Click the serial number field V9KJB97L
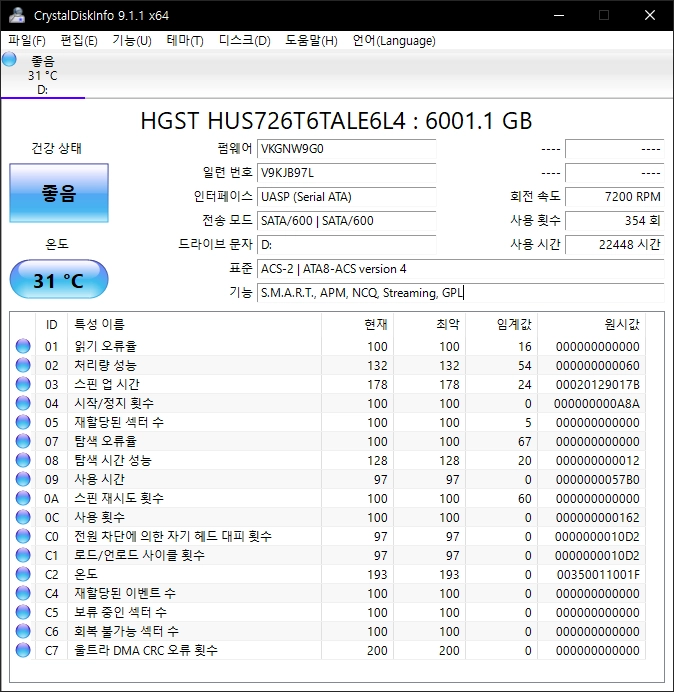The height and width of the screenshot is (692, 674). [346, 173]
